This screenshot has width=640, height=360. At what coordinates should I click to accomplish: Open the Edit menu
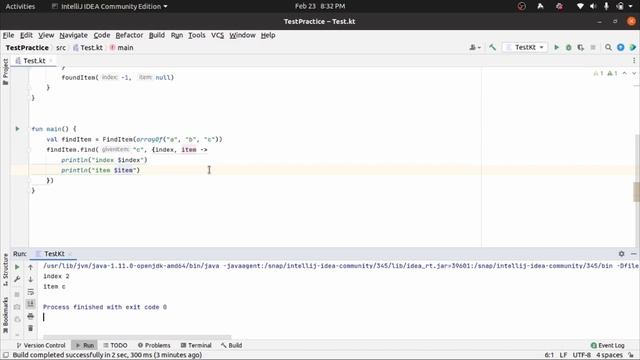[26, 35]
